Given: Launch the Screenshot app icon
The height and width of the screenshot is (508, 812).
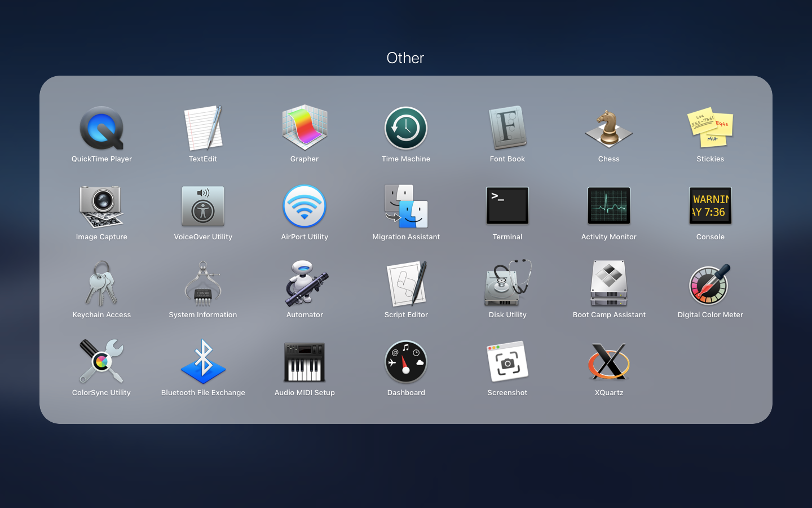Looking at the screenshot, I should coord(507,361).
